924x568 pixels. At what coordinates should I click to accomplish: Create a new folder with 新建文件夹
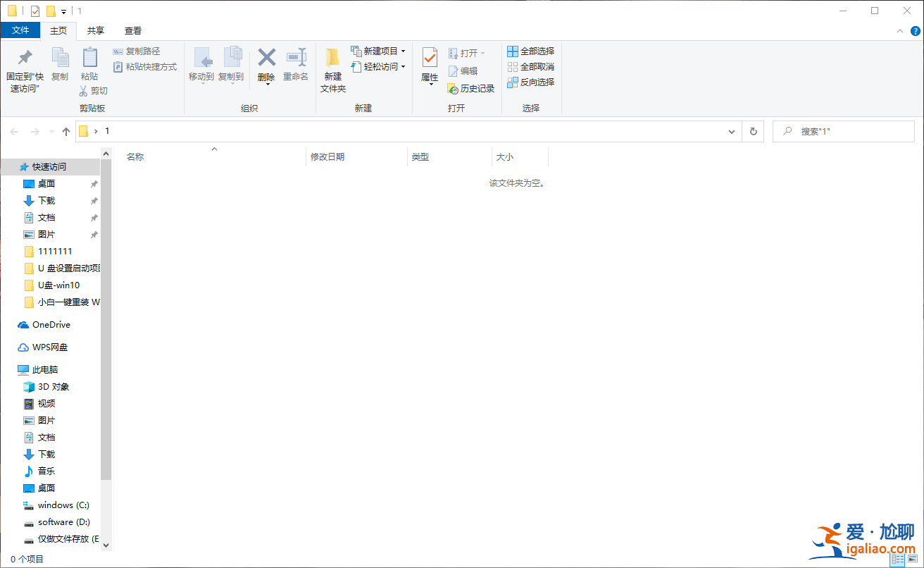[x=332, y=67]
